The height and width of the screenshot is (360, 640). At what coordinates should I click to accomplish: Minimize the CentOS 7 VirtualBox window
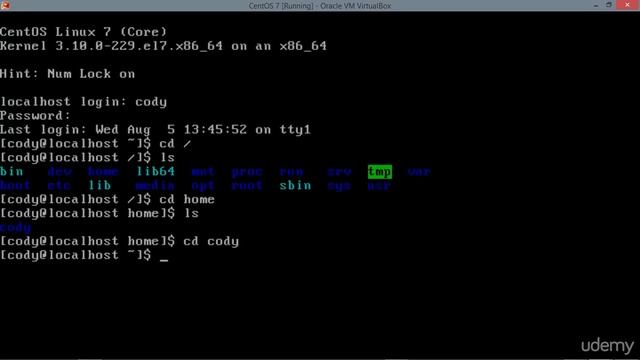point(596,5)
